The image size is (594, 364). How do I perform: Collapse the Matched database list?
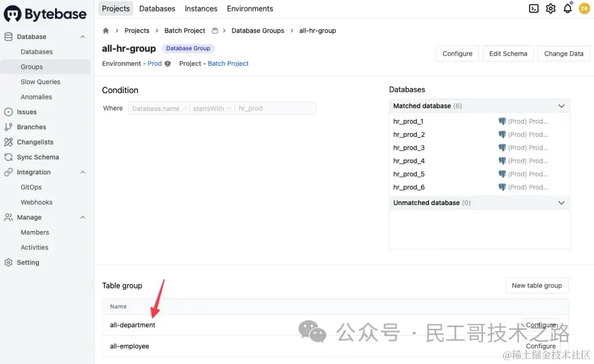tap(562, 106)
